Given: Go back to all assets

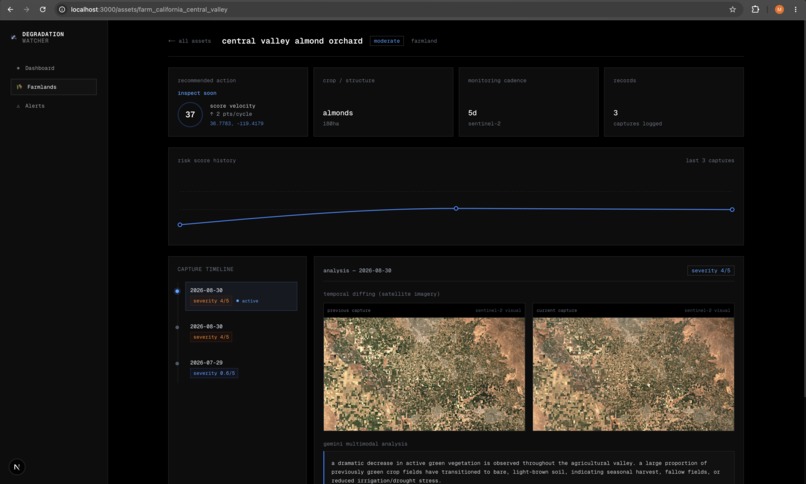Looking at the screenshot, I should point(190,41).
